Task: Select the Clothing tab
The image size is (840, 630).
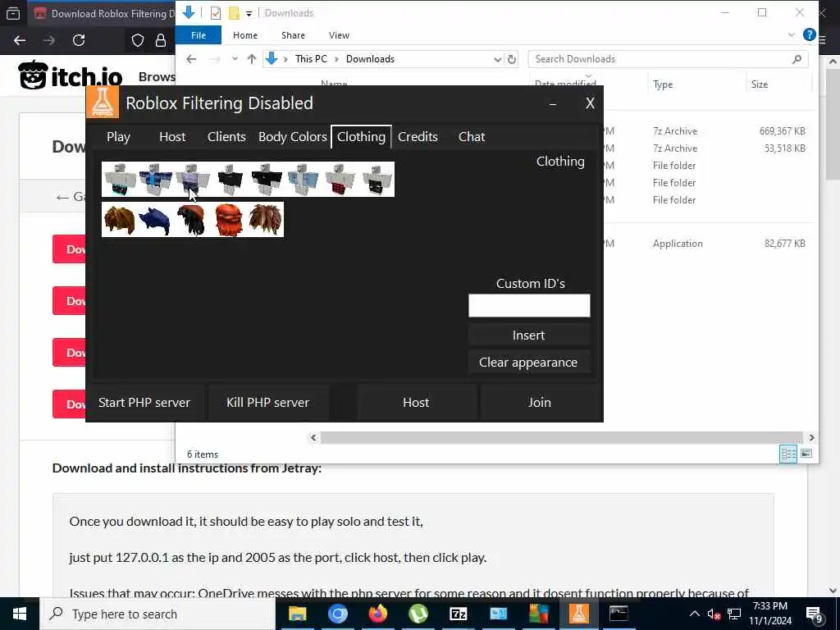Action: point(361,137)
